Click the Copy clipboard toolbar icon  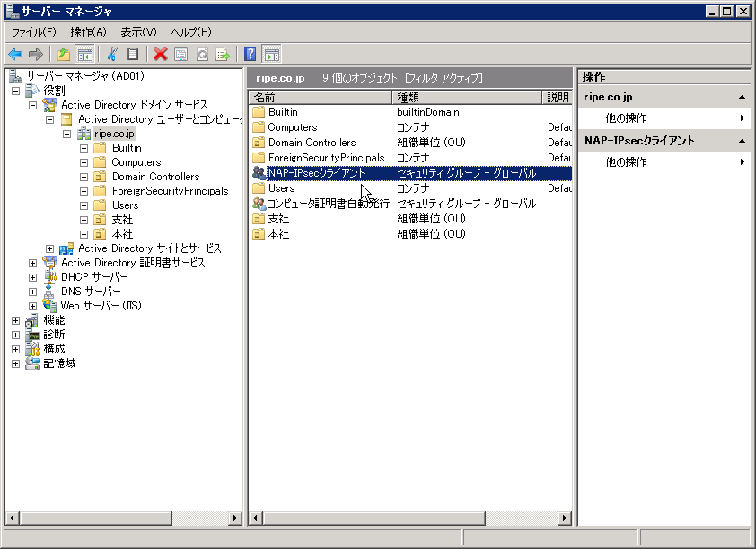(x=133, y=55)
